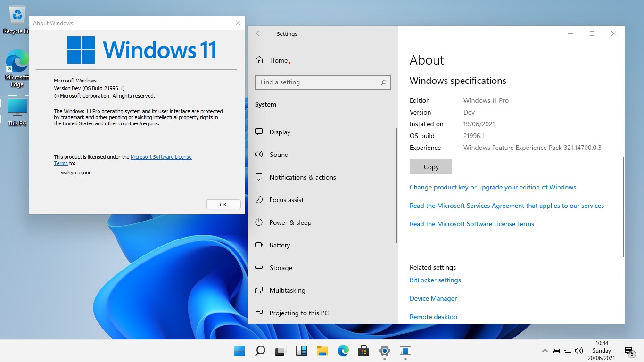The image size is (644, 362).
Task: Open Projecting to this PC settings
Action: [322, 313]
